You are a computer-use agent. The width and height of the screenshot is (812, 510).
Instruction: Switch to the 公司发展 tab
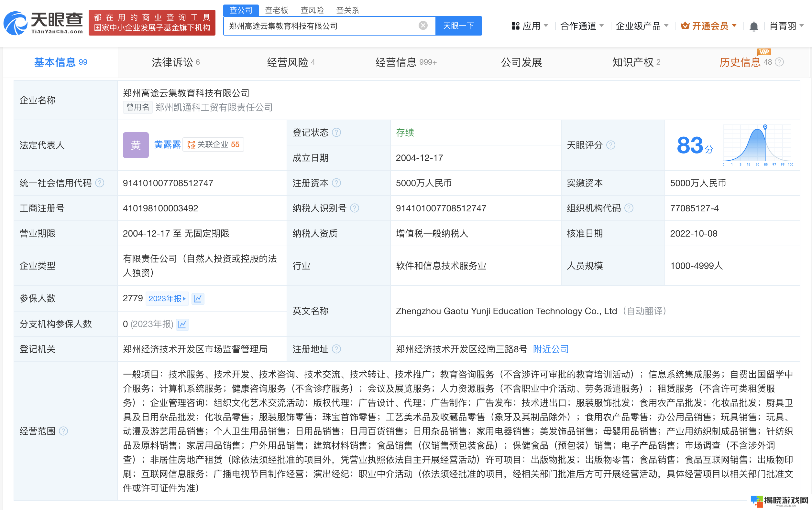click(521, 62)
